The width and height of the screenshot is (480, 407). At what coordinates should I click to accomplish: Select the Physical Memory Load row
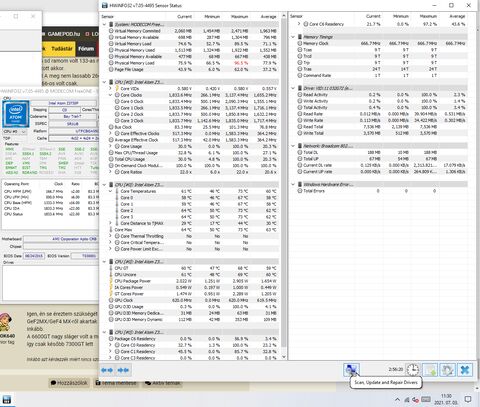(x=194, y=63)
